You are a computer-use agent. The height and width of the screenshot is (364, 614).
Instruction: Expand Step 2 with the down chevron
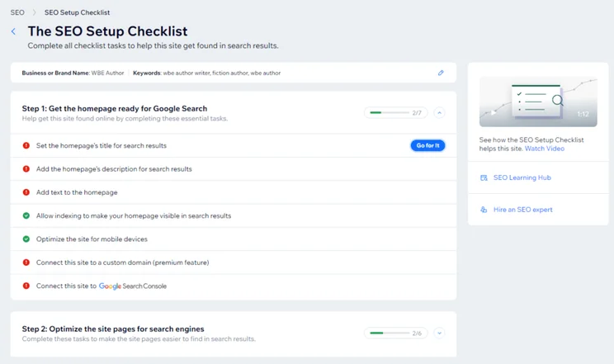(439, 333)
